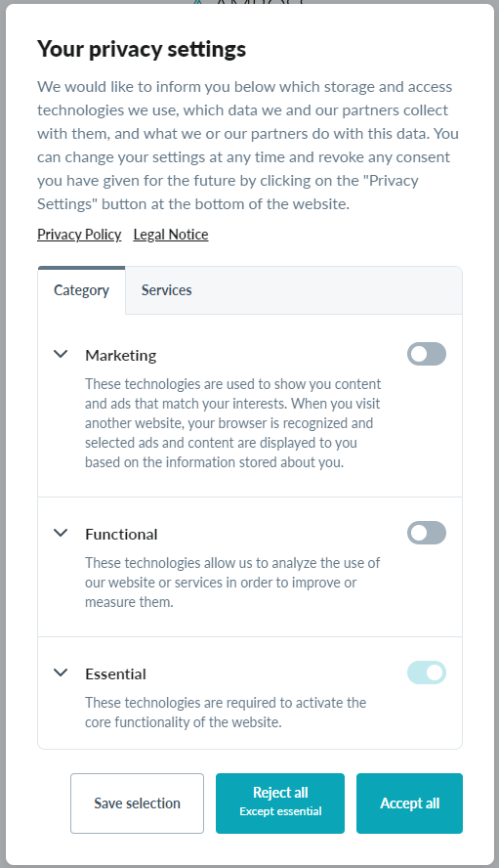Click the Accept all button

point(409,803)
